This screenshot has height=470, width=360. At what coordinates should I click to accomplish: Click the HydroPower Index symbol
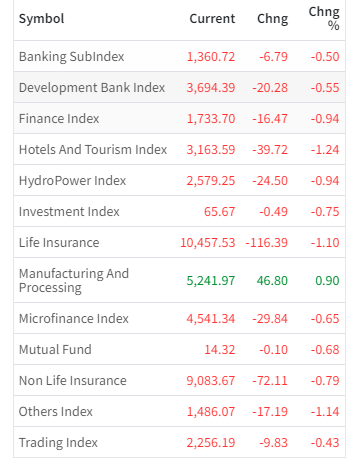[72, 181]
